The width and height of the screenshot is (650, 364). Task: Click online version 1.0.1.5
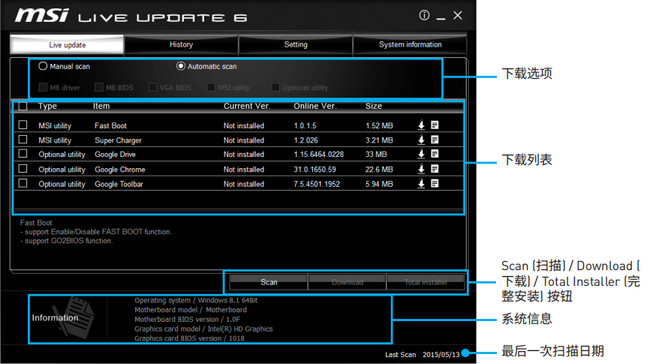pyautogui.click(x=305, y=126)
